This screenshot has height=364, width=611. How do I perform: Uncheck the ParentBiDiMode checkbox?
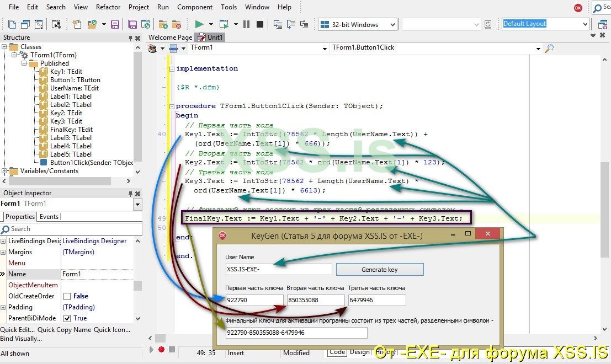(67, 318)
